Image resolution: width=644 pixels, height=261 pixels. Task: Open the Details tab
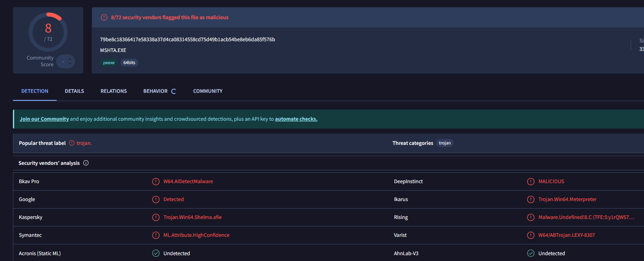[74, 91]
